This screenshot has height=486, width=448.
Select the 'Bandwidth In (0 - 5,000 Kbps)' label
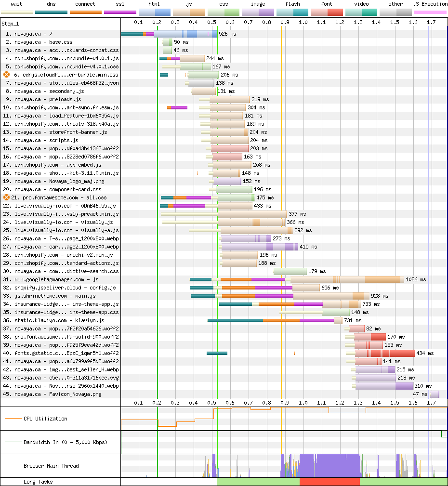tap(66, 442)
